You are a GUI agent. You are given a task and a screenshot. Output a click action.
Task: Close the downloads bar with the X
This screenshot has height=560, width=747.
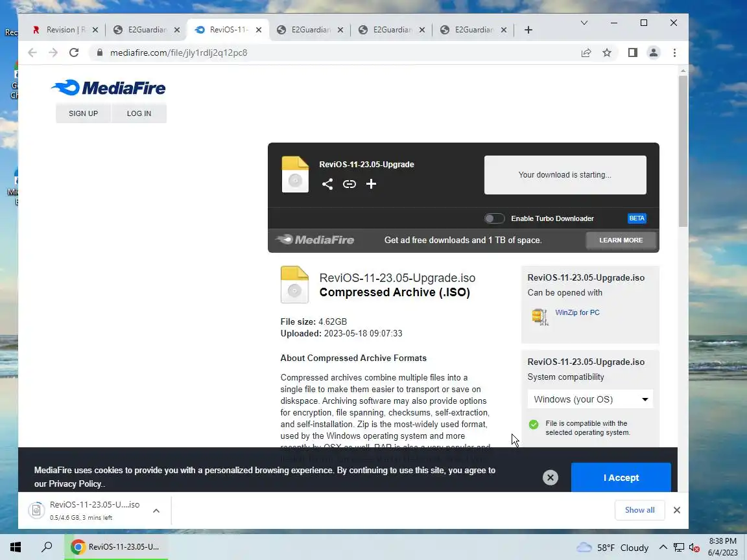677,510
